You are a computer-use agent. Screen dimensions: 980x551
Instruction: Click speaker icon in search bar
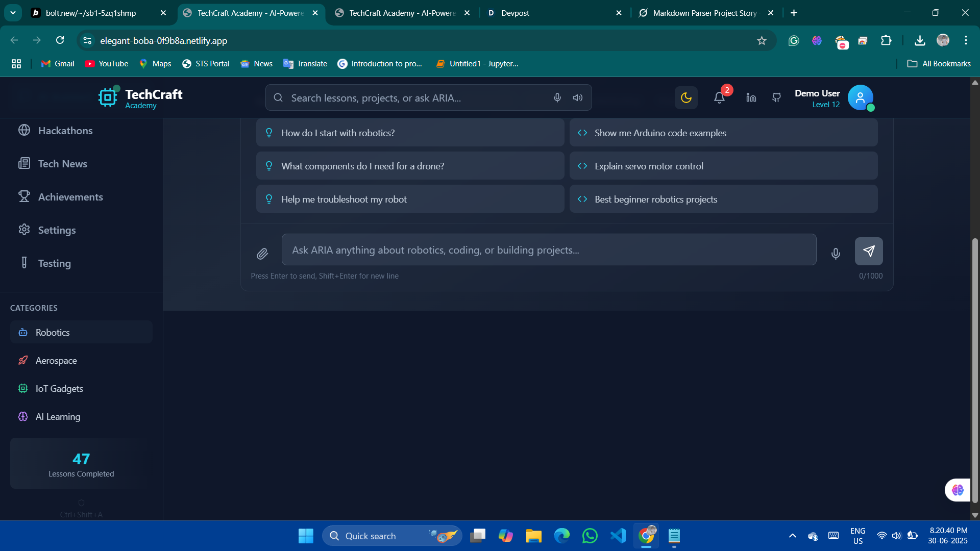pyautogui.click(x=577, y=97)
